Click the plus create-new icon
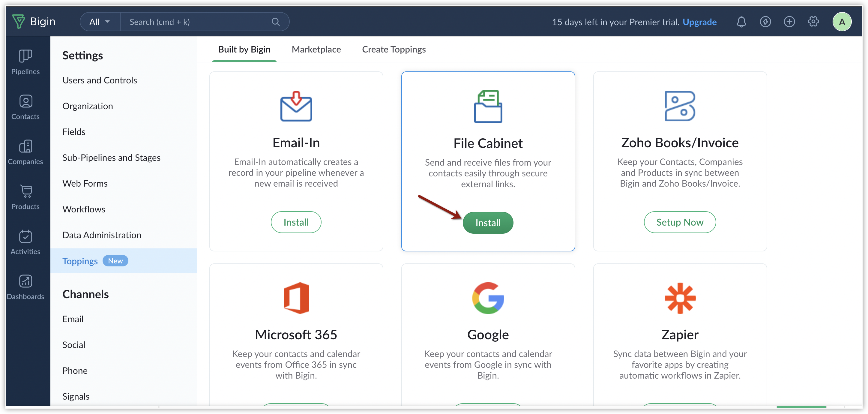This screenshot has width=868, height=414. pos(789,22)
